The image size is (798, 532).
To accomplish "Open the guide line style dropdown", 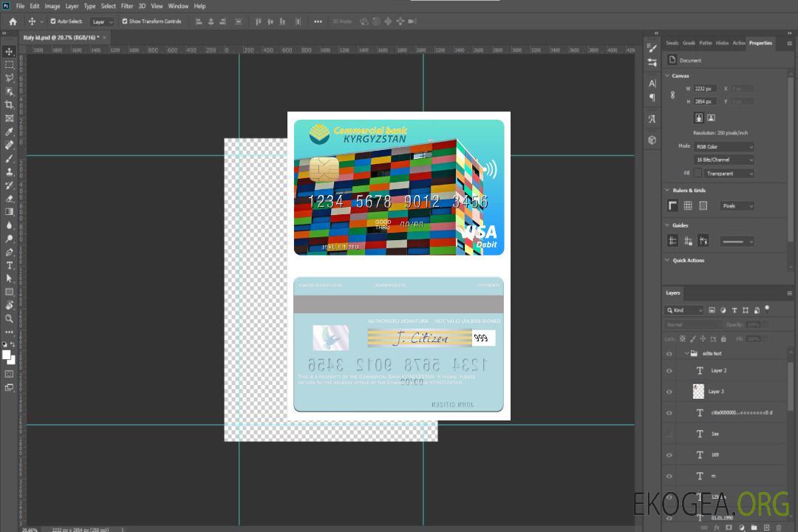I will [x=737, y=242].
